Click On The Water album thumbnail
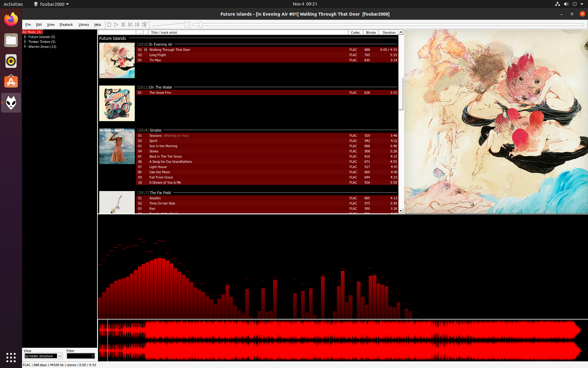 (117, 103)
